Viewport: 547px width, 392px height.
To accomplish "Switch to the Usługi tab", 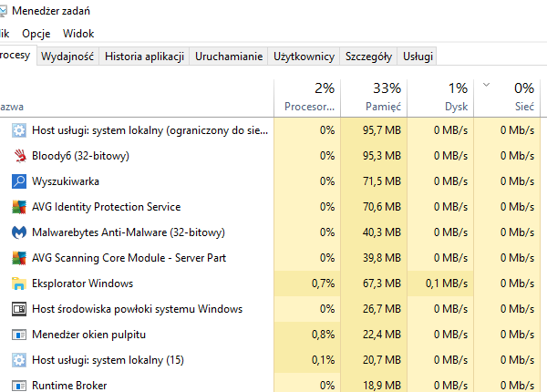I will pyautogui.click(x=418, y=57).
